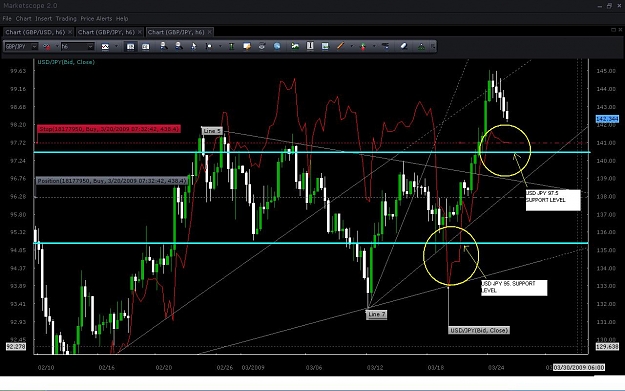Select the orange line drawing tool
This screenshot has height=391, width=625.
340,46
